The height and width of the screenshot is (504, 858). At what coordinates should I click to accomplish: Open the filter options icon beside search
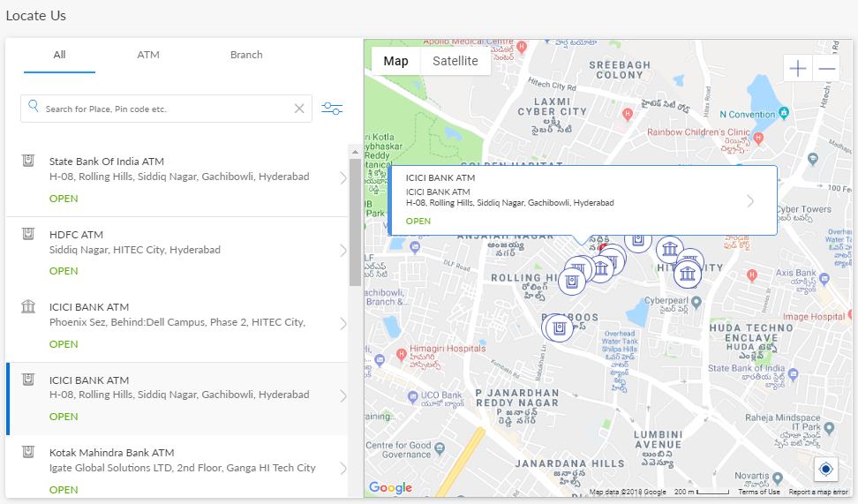click(332, 109)
